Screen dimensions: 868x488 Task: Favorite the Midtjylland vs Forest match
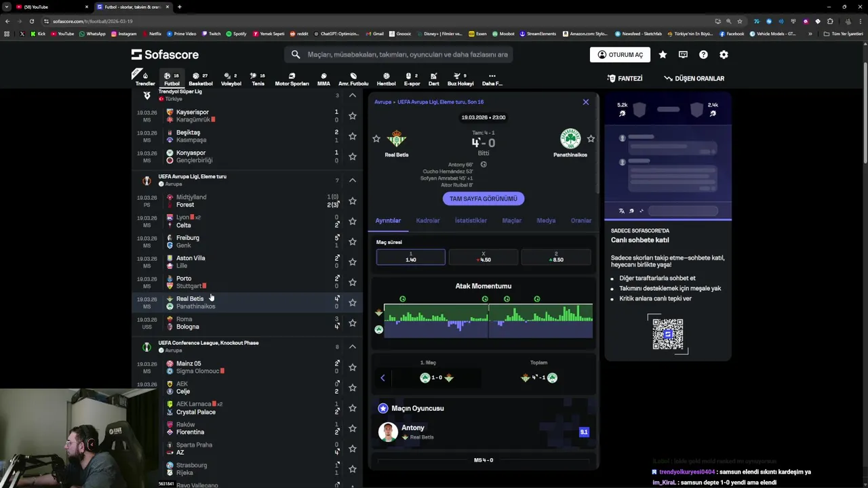(353, 201)
